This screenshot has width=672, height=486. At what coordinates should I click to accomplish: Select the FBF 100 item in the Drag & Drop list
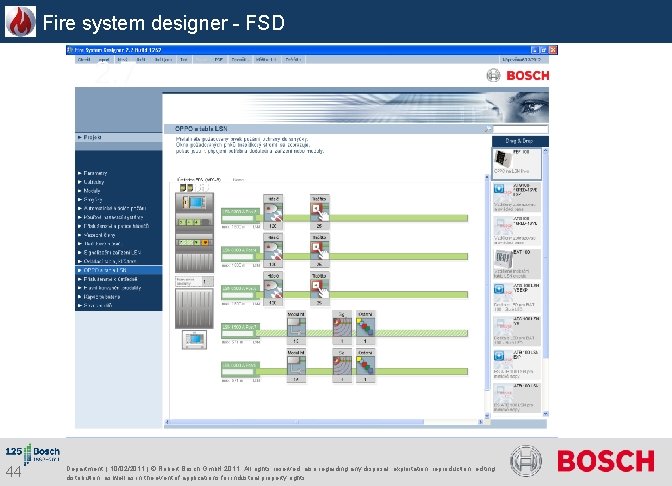click(x=517, y=163)
